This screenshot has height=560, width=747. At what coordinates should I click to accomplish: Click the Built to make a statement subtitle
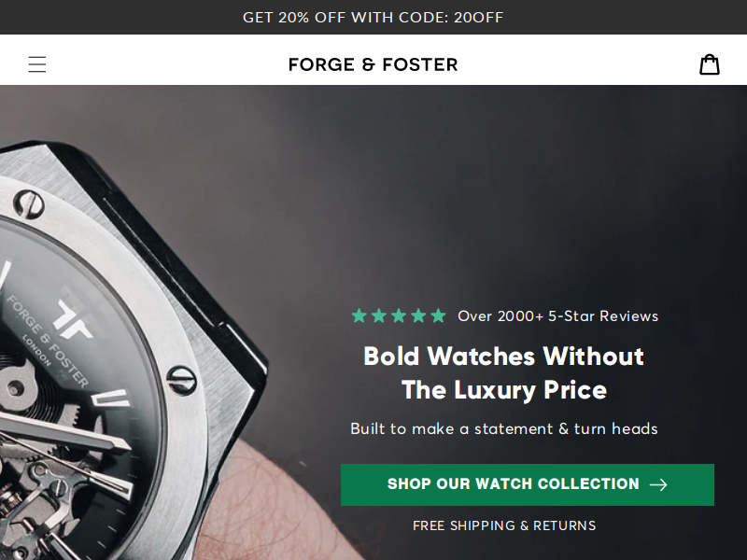504,429
